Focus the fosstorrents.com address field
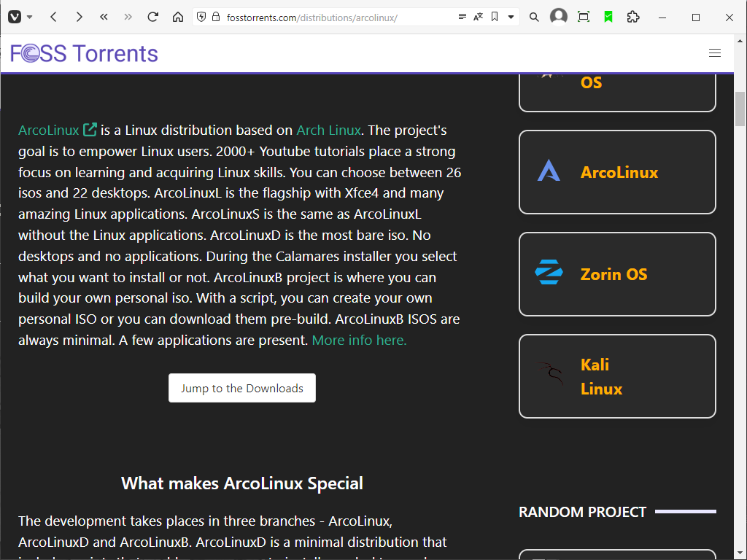747x560 pixels. [312, 17]
